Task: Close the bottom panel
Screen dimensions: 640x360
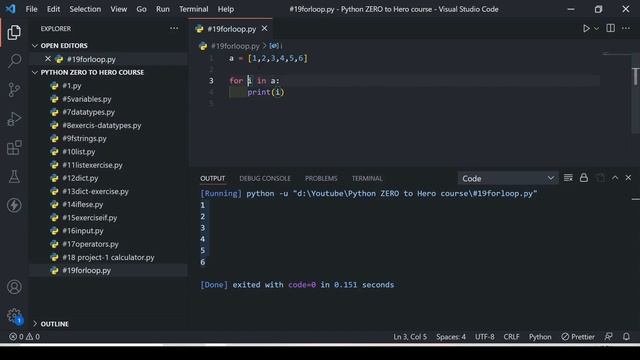Action: tap(628, 178)
